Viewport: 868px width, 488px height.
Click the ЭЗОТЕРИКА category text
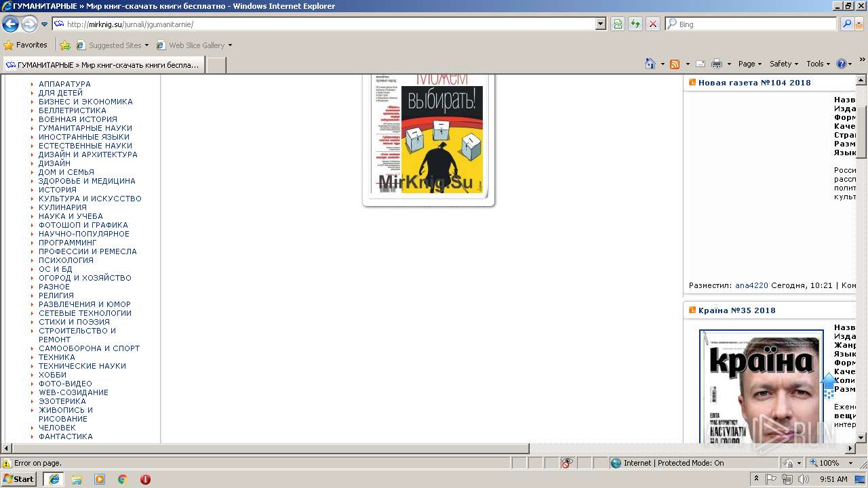click(x=62, y=401)
